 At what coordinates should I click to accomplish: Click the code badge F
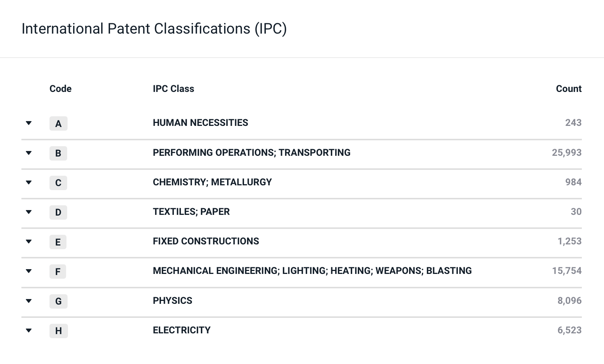click(58, 272)
